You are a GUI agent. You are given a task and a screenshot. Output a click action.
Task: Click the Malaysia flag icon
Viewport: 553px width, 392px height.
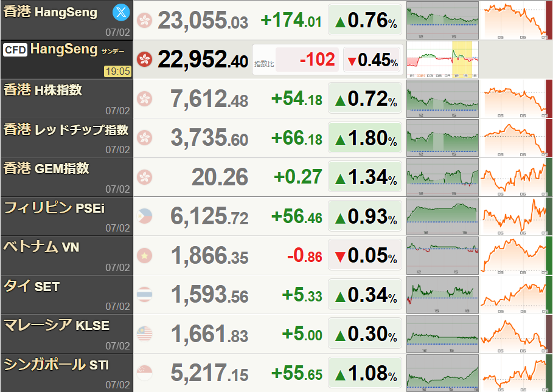click(x=145, y=334)
